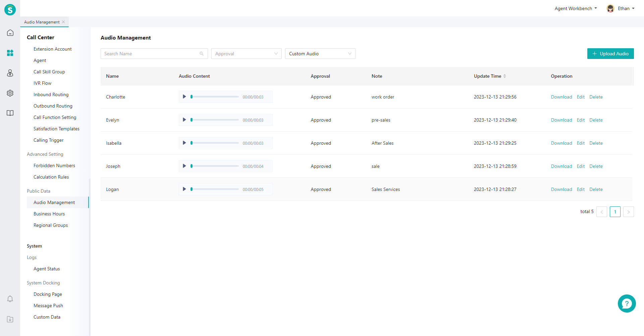Open IVR Flow menu item
Viewport: 644px width, 336px height.
(x=43, y=83)
